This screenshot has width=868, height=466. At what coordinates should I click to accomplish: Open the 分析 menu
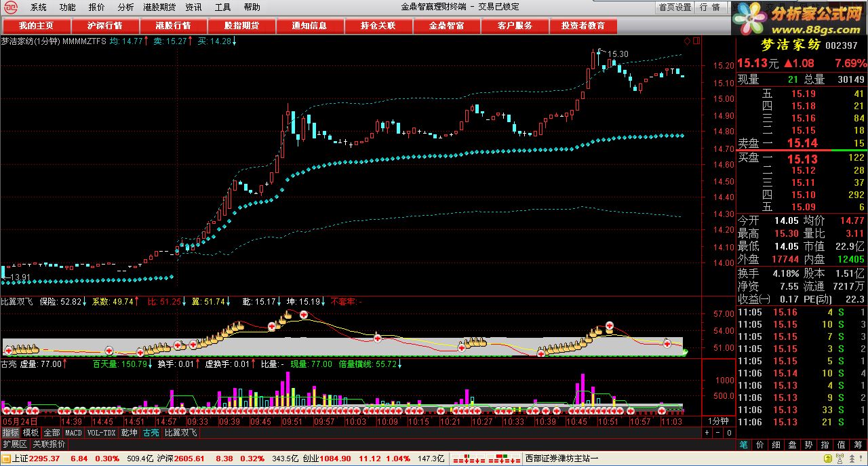click(125, 7)
